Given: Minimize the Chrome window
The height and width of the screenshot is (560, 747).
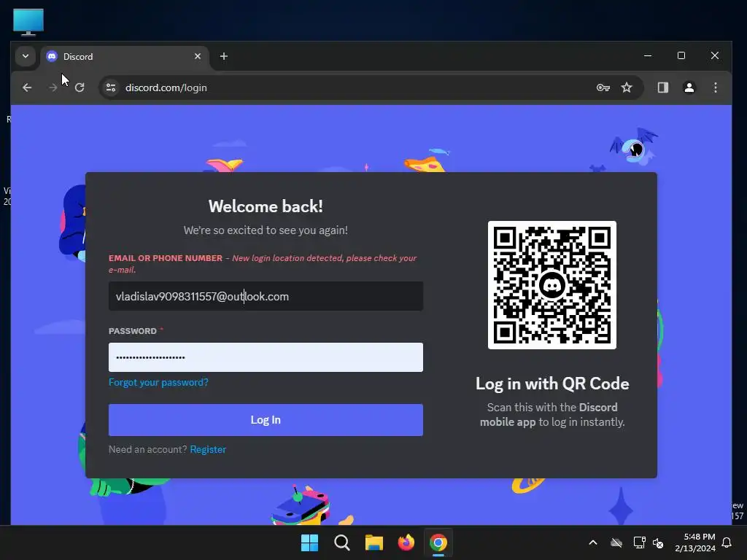Looking at the screenshot, I should 648,55.
